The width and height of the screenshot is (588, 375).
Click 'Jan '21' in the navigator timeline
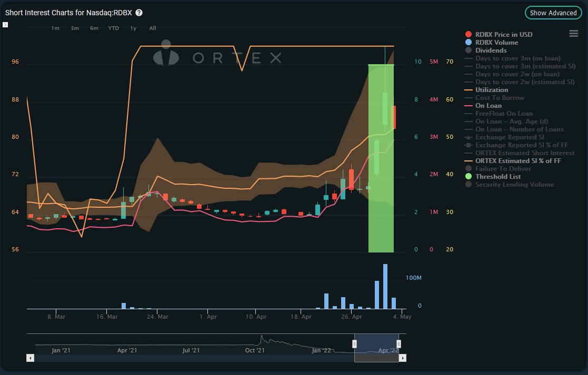click(61, 350)
